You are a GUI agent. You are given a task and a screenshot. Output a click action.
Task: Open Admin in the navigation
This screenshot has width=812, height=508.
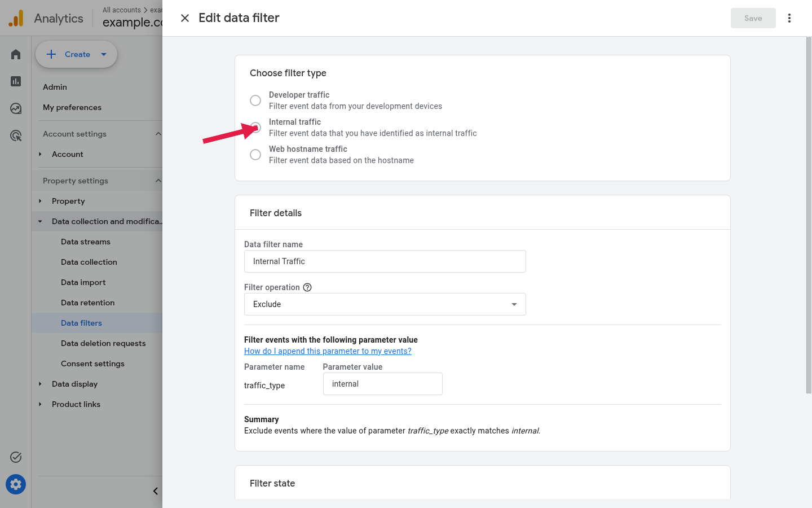[x=55, y=87]
